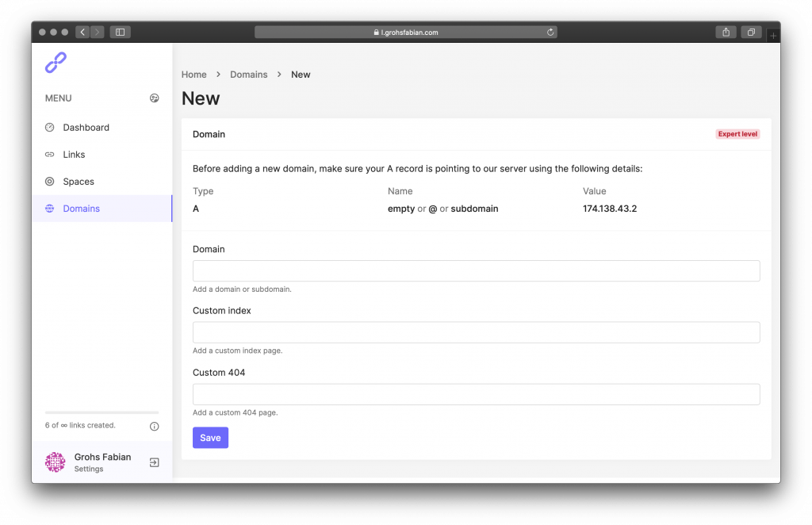This screenshot has width=812, height=525.
Task: Reload the page from the address bar
Action: click(x=550, y=32)
